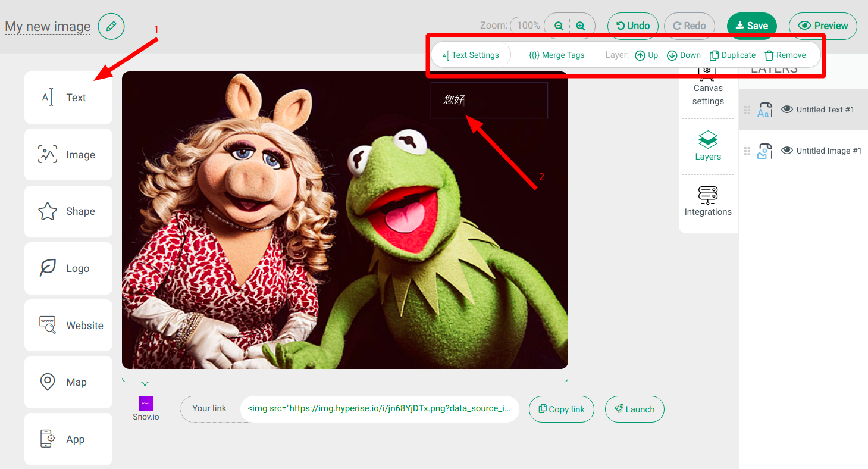Open Canvas settings tab
The image size is (868, 469).
pos(708,87)
